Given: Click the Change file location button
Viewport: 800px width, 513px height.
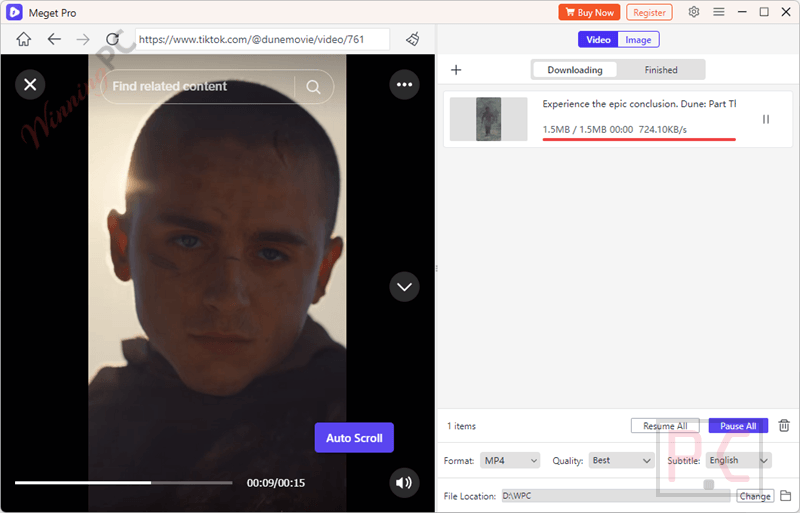Looking at the screenshot, I should (755, 496).
